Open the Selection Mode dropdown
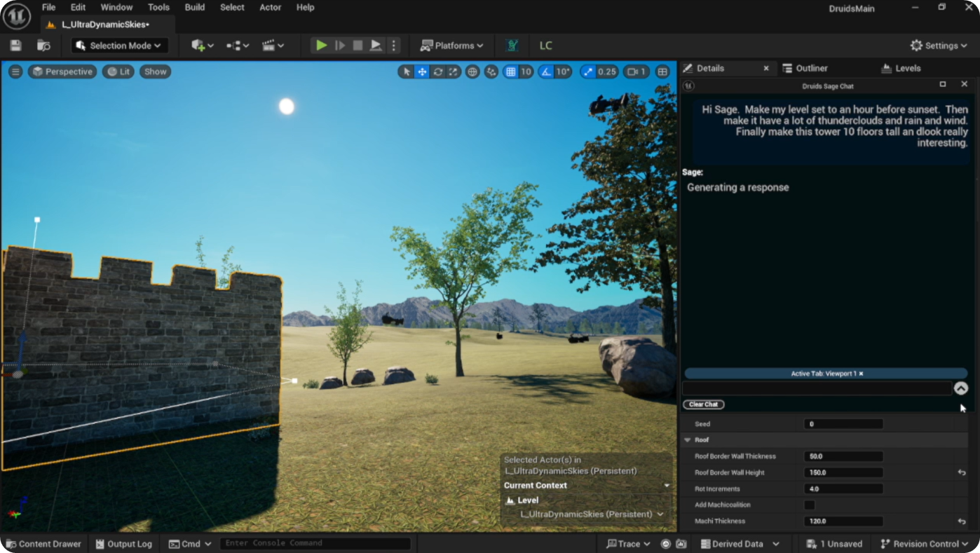The height and width of the screenshot is (553, 980). (x=118, y=45)
